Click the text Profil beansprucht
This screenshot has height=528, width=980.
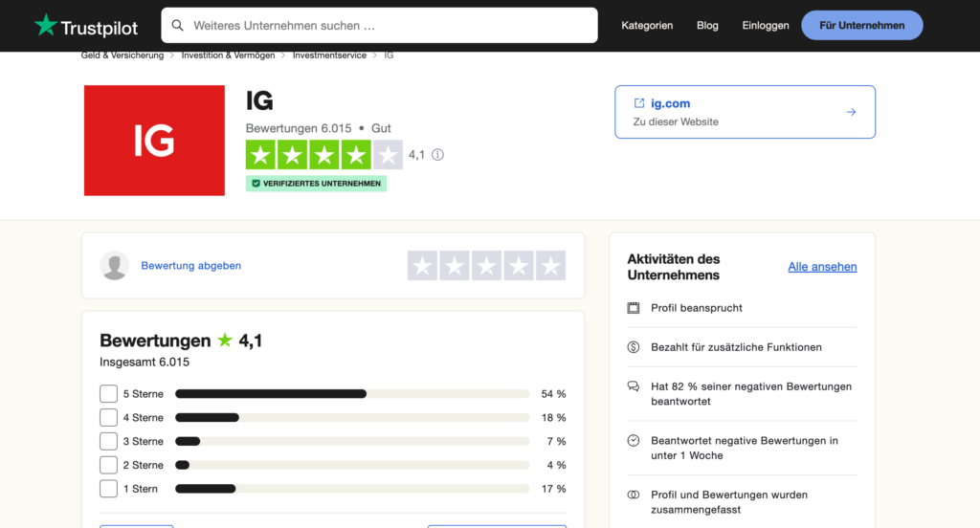[697, 308]
